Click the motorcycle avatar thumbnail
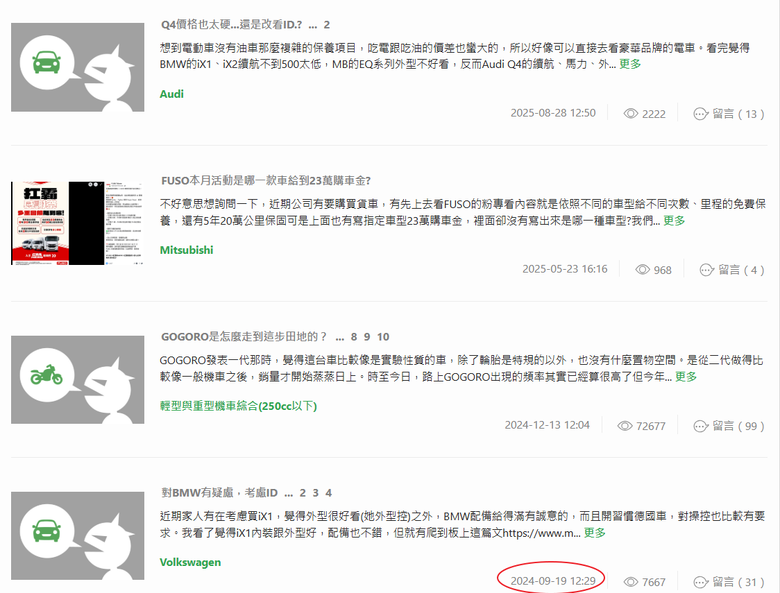This screenshot has width=780, height=593. [x=78, y=380]
